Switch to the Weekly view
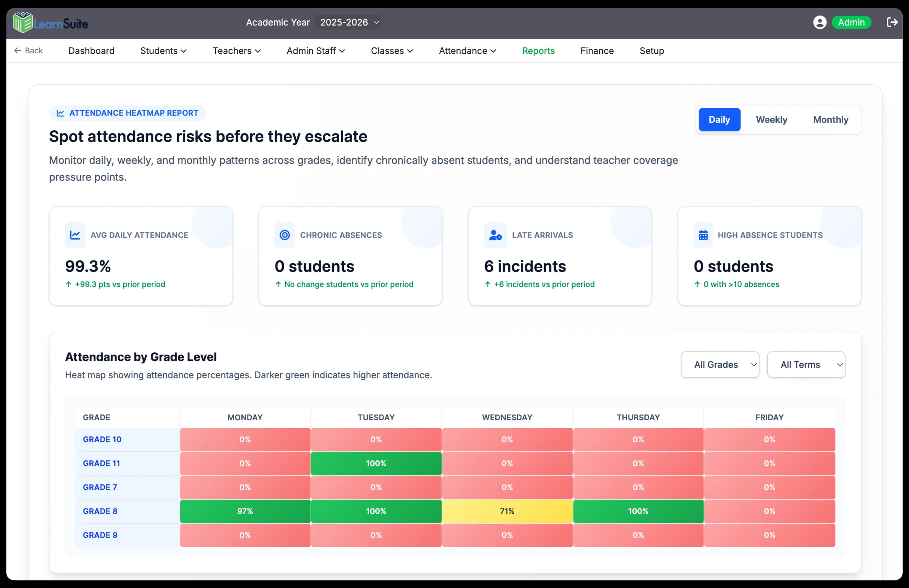 771,120
